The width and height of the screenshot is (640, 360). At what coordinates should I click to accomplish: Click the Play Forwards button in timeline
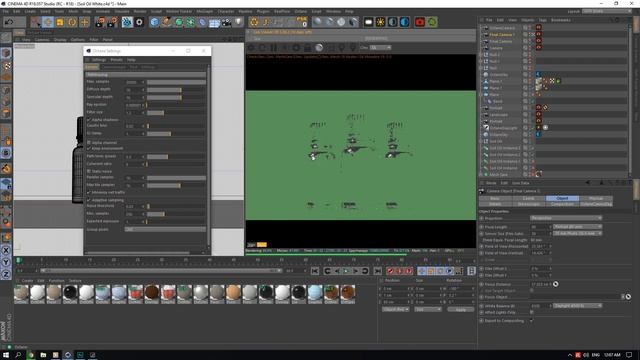point(346,271)
